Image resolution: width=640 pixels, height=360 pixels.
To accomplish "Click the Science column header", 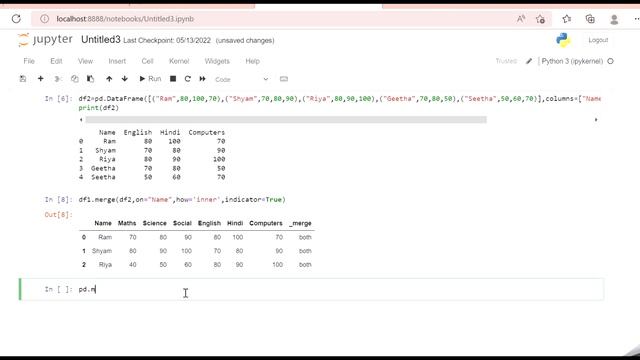I will (154, 223).
